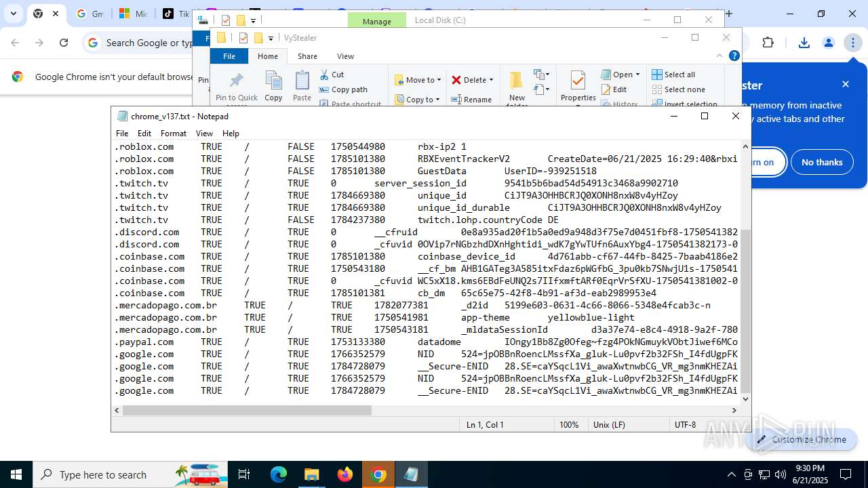Open Chrome profile icon
The width and height of the screenshot is (868, 488).
(x=829, y=43)
